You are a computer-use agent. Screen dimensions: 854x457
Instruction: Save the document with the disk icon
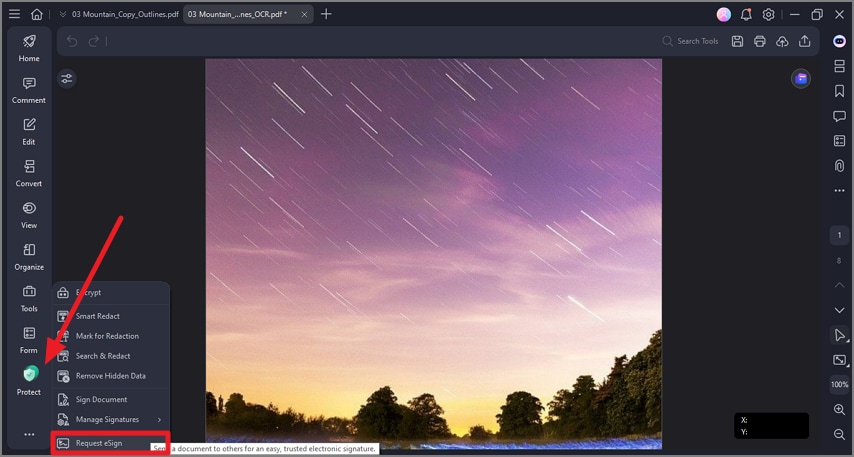click(737, 41)
